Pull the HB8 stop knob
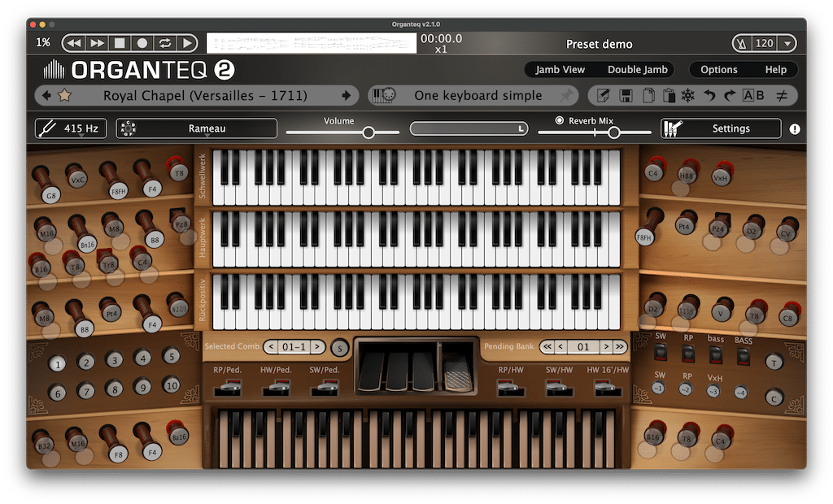The height and width of the screenshot is (504, 833). click(686, 176)
